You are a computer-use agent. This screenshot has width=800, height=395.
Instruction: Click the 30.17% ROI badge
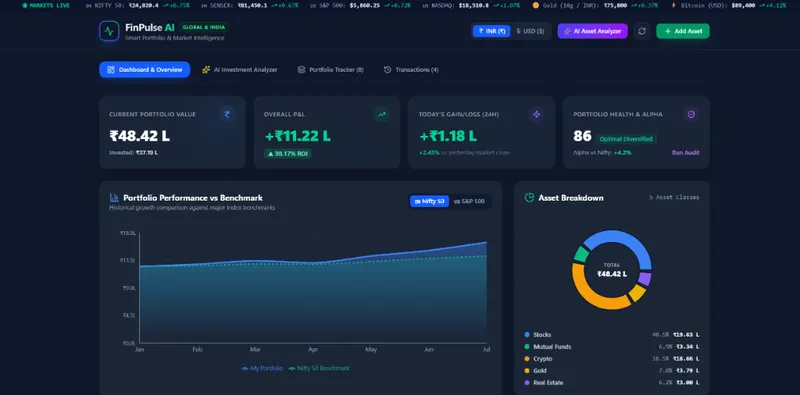pos(288,153)
